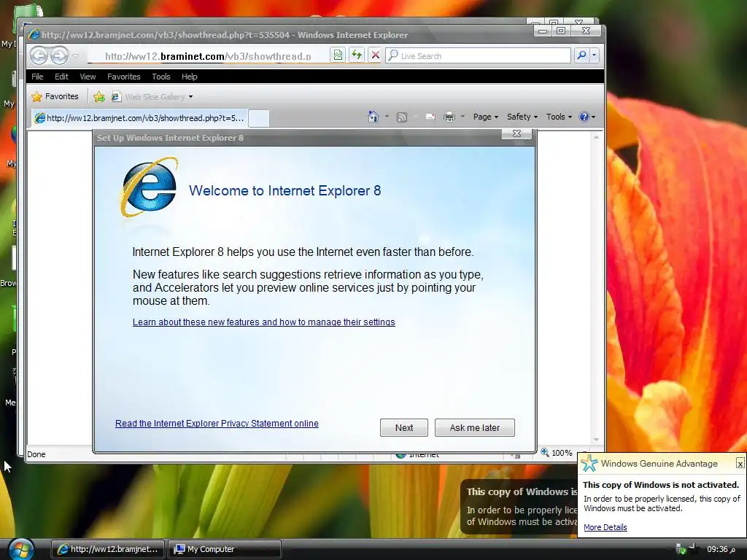Open the Safety dropdown menu
Image resolution: width=747 pixels, height=560 pixels.
[522, 117]
